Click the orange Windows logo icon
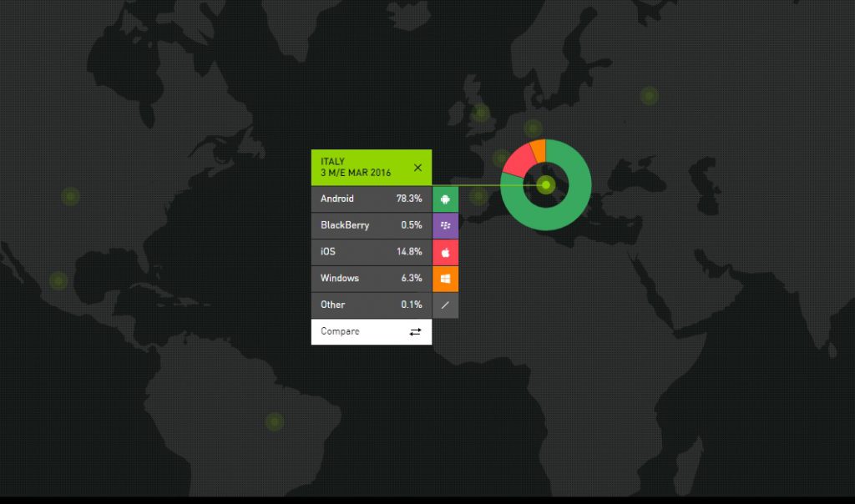This screenshot has width=855, height=504. pos(446,279)
